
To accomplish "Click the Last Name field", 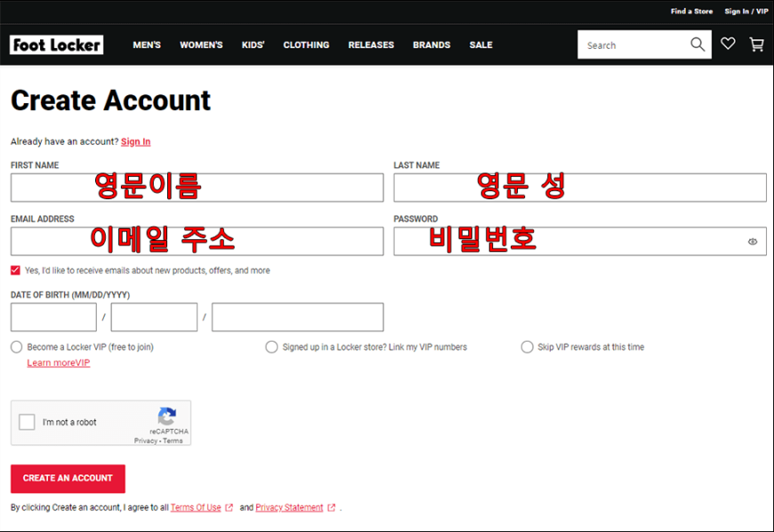I will (x=580, y=188).
